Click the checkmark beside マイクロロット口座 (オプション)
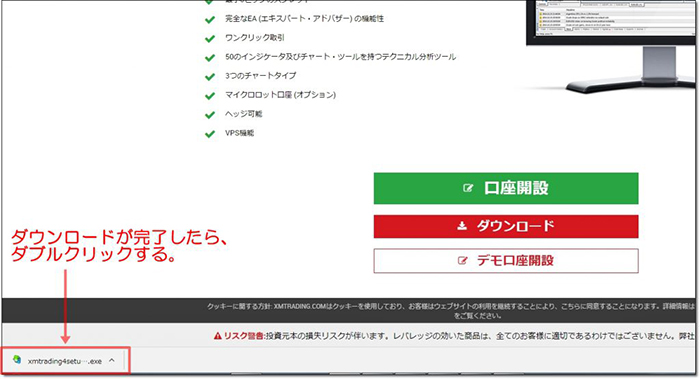The image size is (700, 379). 210,96
